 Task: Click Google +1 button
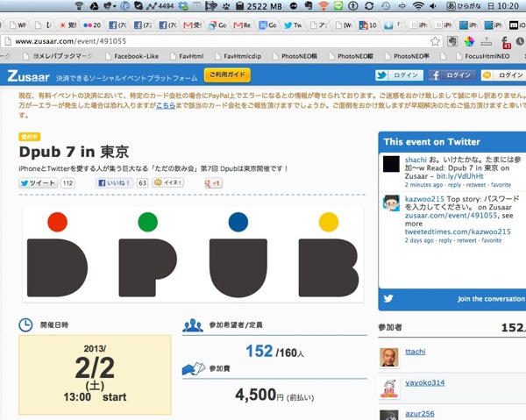(213, 183)
